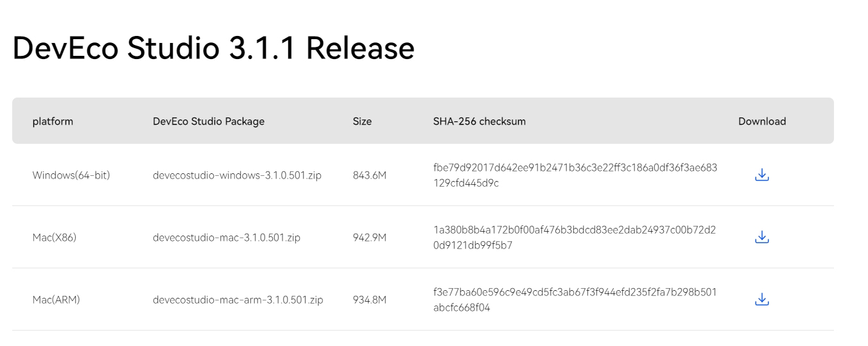The image size is (868, 346).
Task: Select the devecostudio-mac-arm-3.1.0.501.zip filename
Action: [238, 300]
